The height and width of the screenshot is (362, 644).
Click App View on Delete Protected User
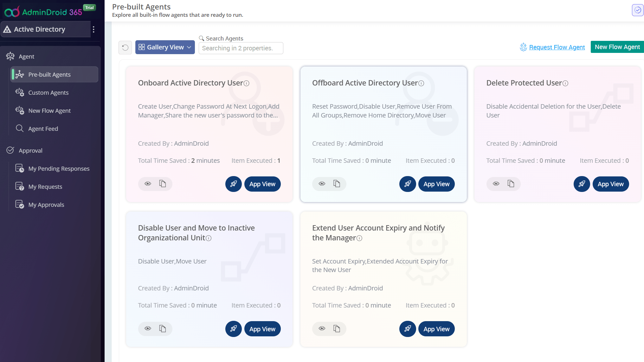[x=611, y=184]
